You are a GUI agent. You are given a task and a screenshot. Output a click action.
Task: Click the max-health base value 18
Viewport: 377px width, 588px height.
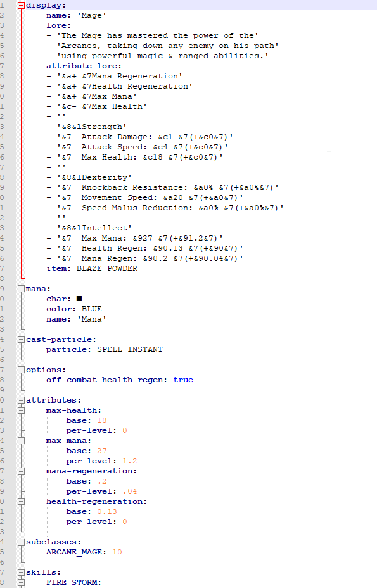pyautogui.click(x=102, y=420)
